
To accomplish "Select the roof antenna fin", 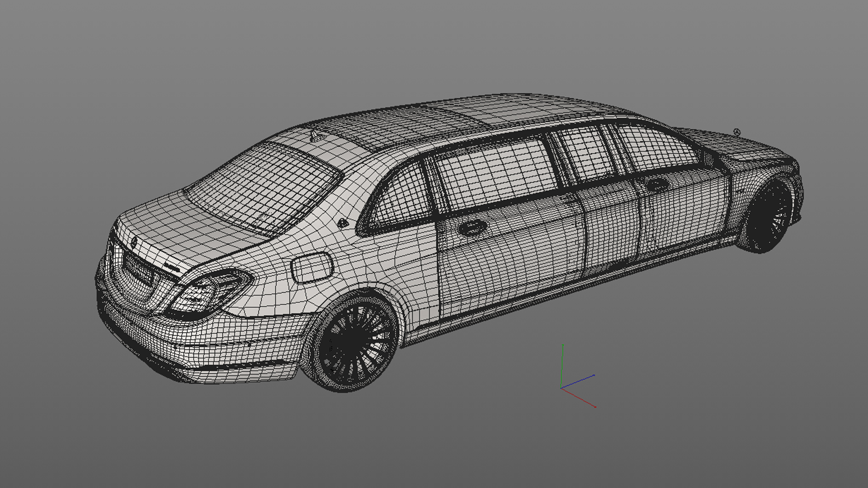I will (x=314, y=136).
